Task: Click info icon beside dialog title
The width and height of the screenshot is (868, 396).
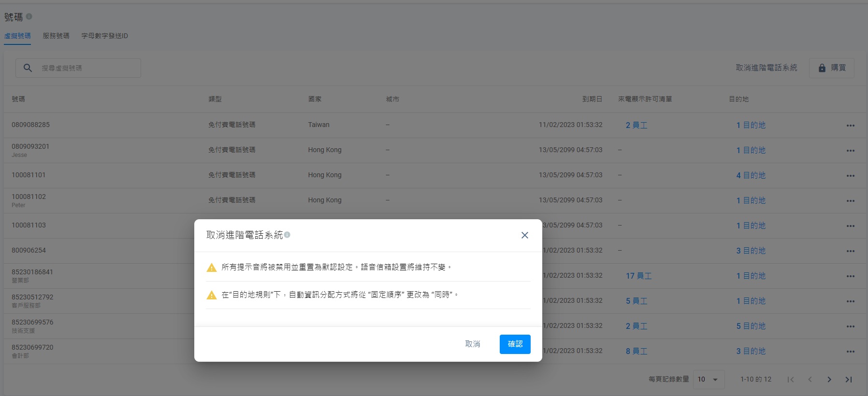Action: (287, 235)
